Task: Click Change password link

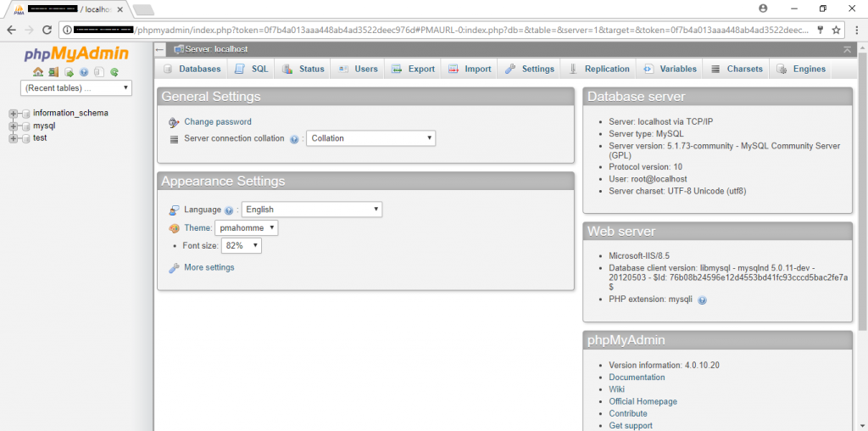Action: click(218, 122)
